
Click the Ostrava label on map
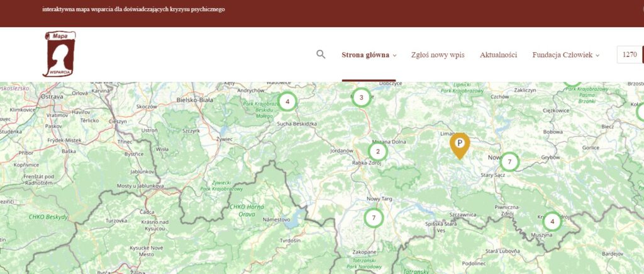point(52,96)
